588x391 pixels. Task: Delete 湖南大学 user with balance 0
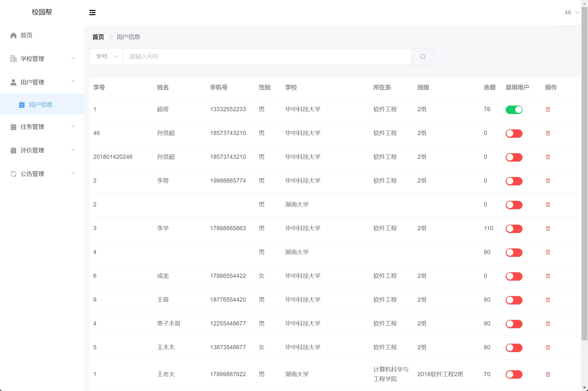(548, 204)
